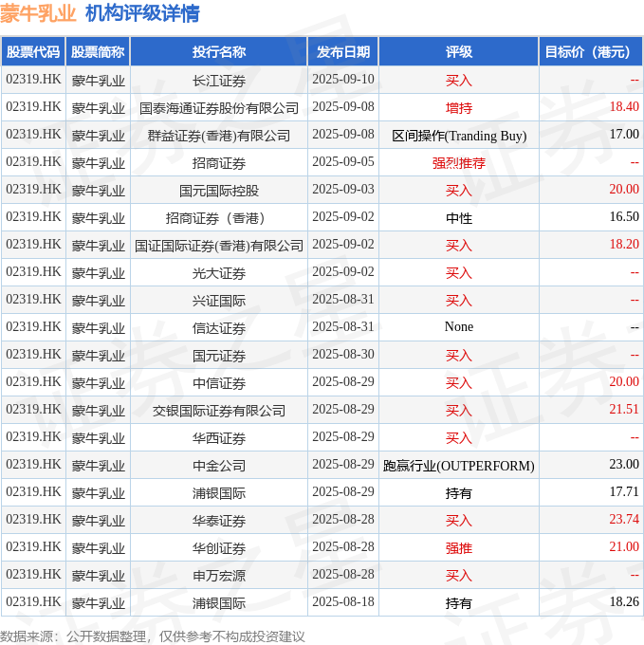
Task: Click the target price 17.00
Action: (624, 134)
